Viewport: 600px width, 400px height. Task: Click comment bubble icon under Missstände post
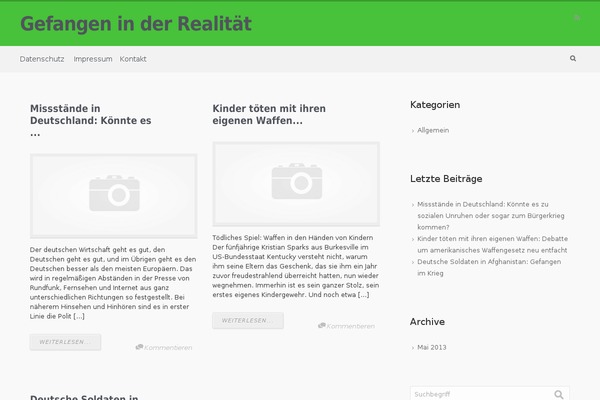139,347
